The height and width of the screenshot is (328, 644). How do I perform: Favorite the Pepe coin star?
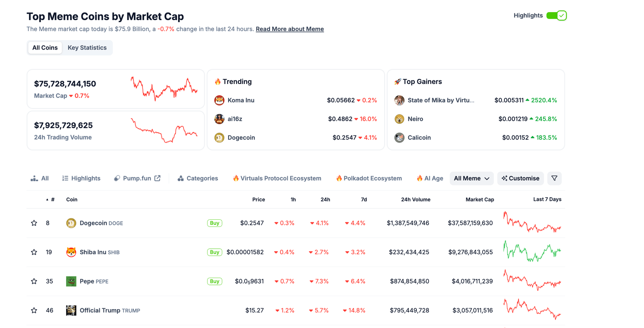point(34,281)
